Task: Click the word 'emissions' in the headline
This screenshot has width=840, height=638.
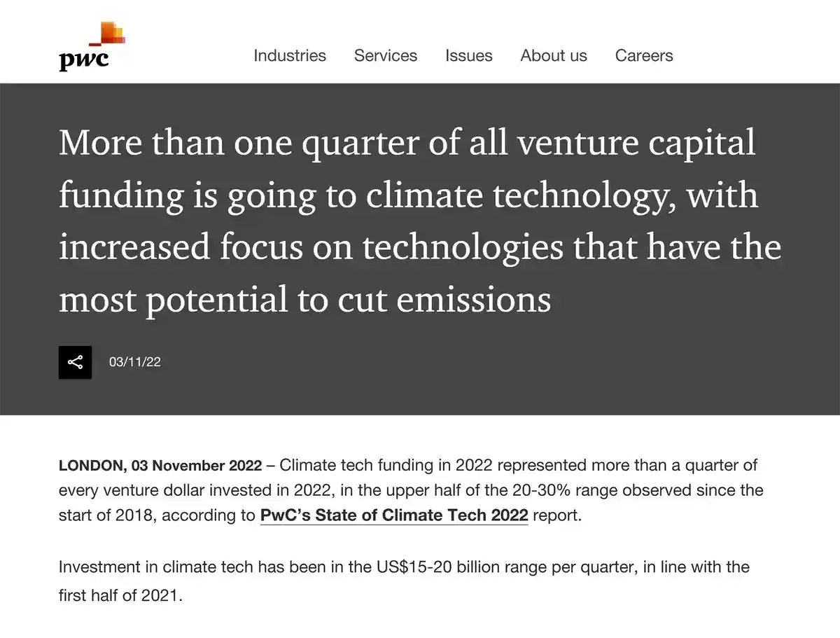Action: point(474,300)
